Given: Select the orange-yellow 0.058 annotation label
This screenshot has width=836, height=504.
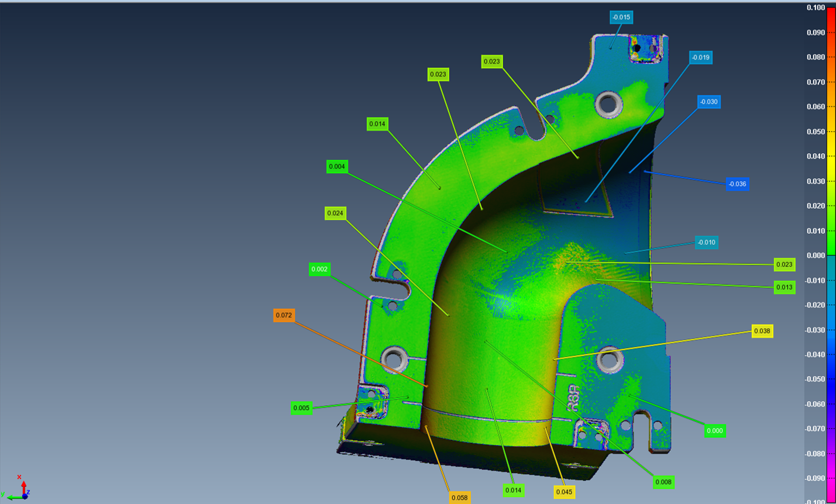Looking at the screenshot, I should point(460,498).
